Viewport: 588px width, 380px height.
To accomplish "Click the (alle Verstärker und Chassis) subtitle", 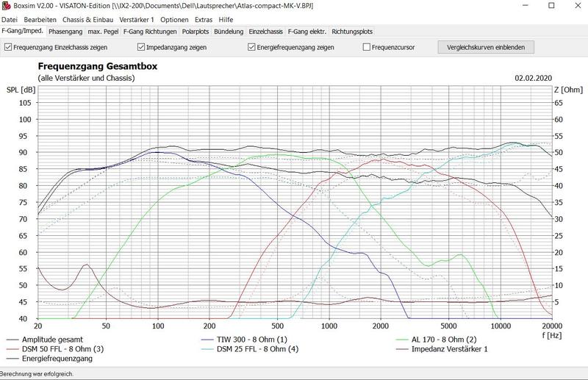I will point(86,78).
